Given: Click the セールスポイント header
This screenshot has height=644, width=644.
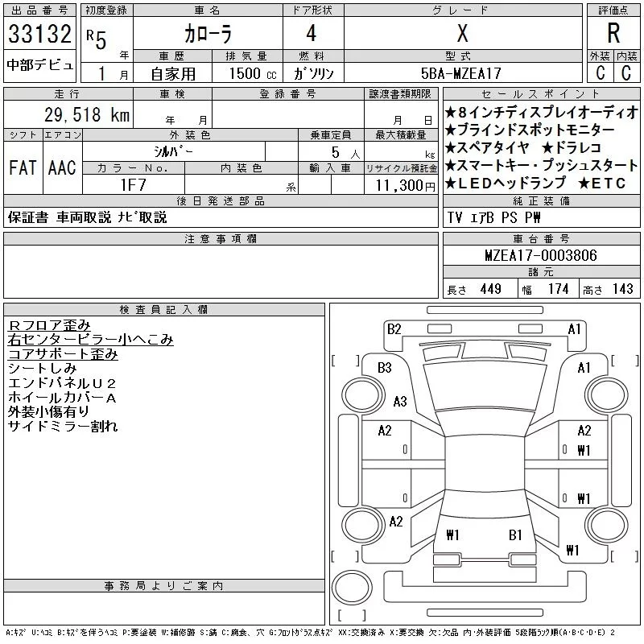Looking at the screenshot, I should pyautogui.click(x=541, y=94).
